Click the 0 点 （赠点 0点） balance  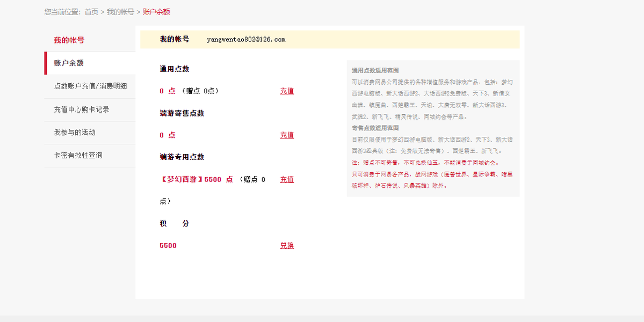click(x=190, y=91)
